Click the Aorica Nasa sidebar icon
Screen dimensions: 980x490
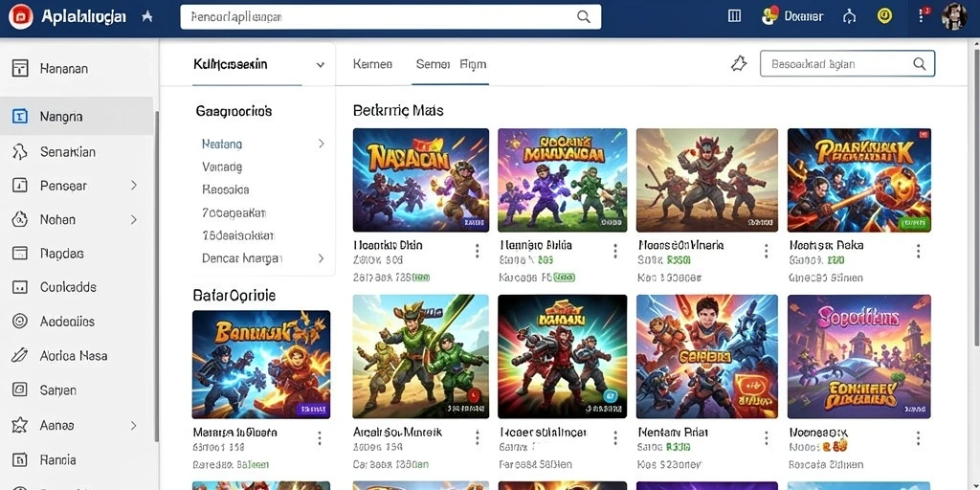(x=20, y=356)
